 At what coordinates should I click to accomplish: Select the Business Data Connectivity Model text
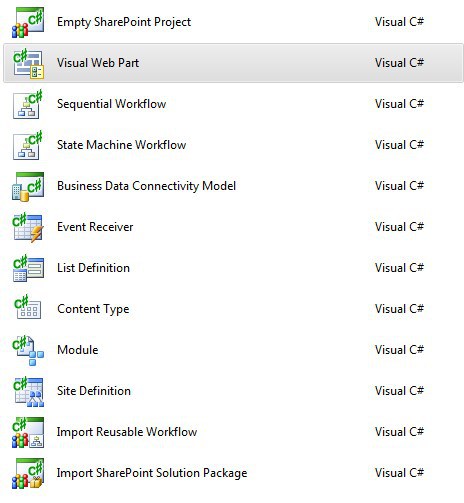(x=146, y=186)
